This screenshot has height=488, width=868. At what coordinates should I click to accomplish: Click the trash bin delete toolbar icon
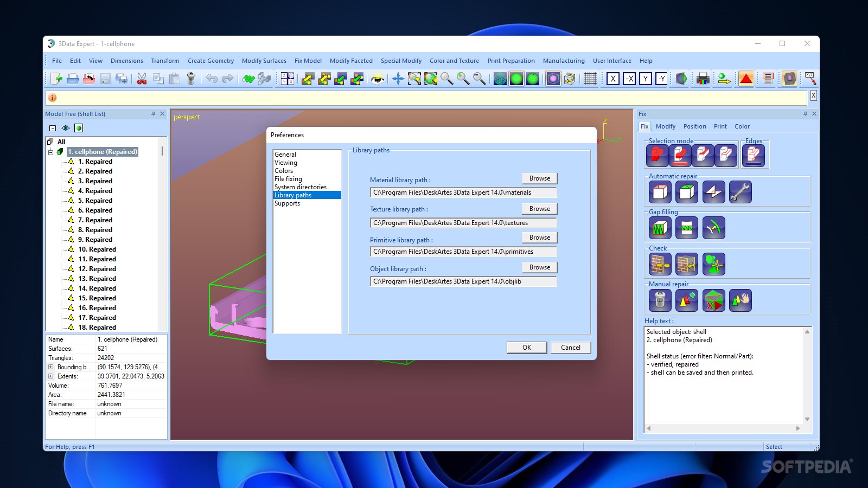click(191, 79)
